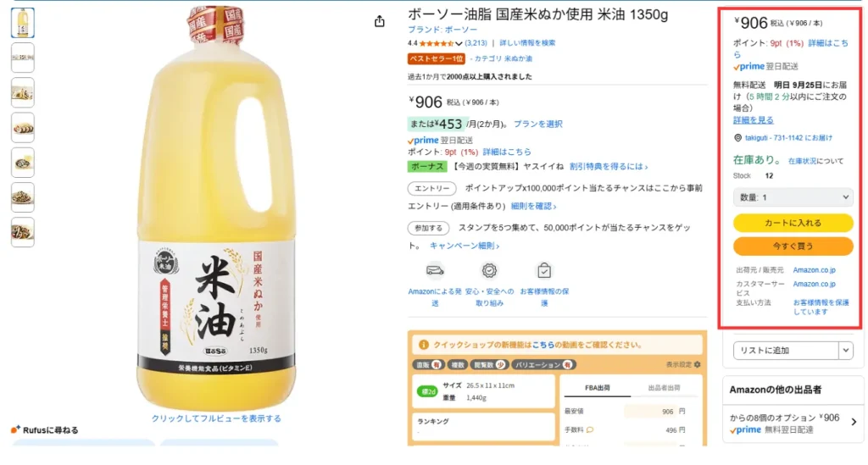
Task: Click the safety and security badge icon
Action: (489, 270)
